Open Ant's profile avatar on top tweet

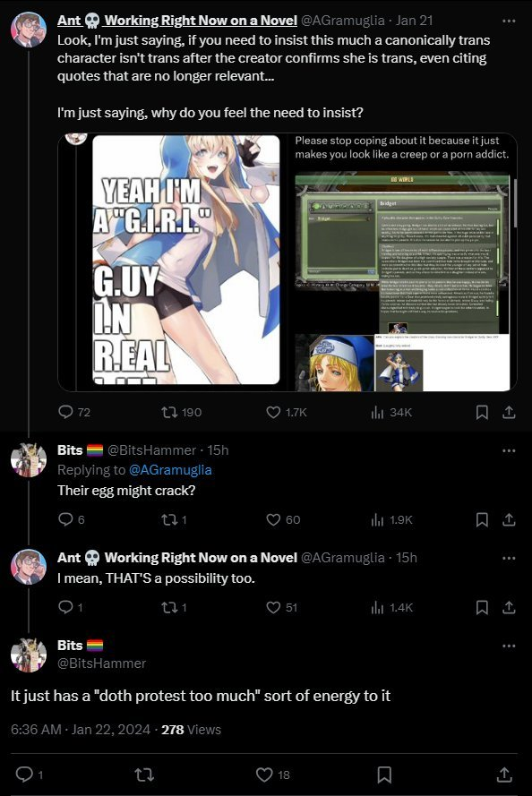coord(29,30)
